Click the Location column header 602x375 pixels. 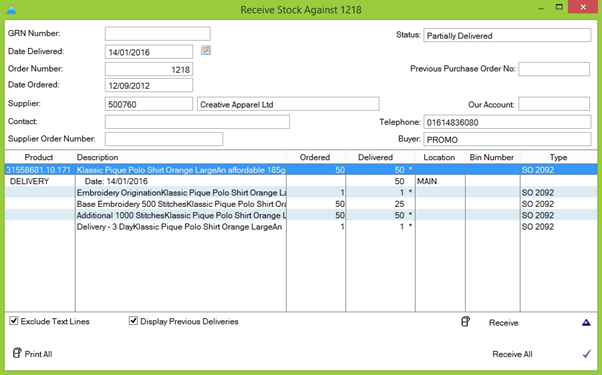(440, 157)
